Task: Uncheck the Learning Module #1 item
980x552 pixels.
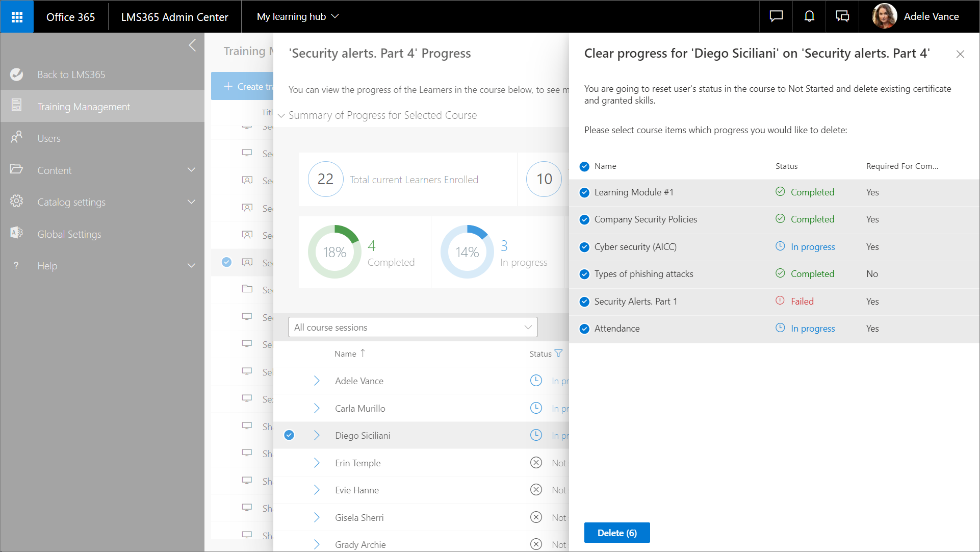Action: (x=585, y=193)
